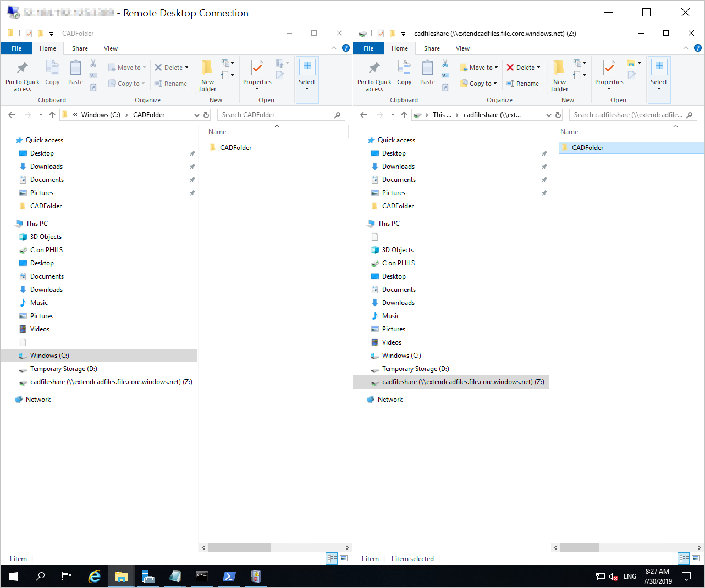Click horizontal scrollbar in left CADFolder file pane
The width and height of the screenshot is (705, 588).
(x=239, y=547)
